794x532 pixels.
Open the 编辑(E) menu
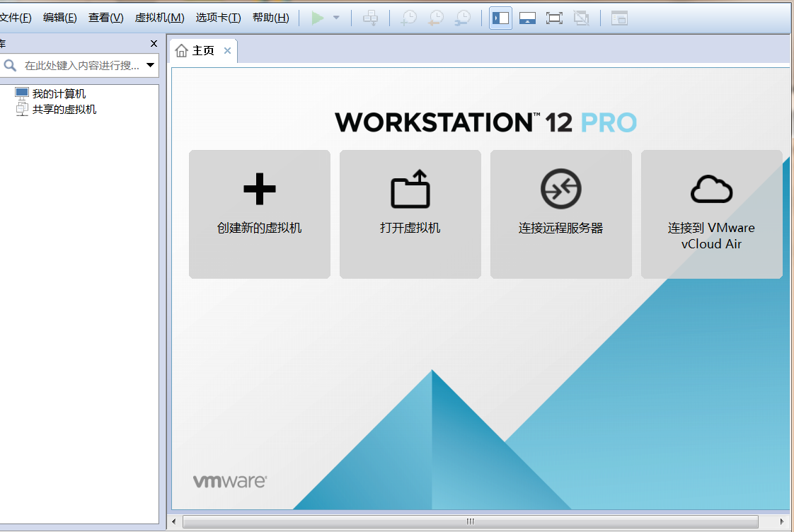(59, 18)
